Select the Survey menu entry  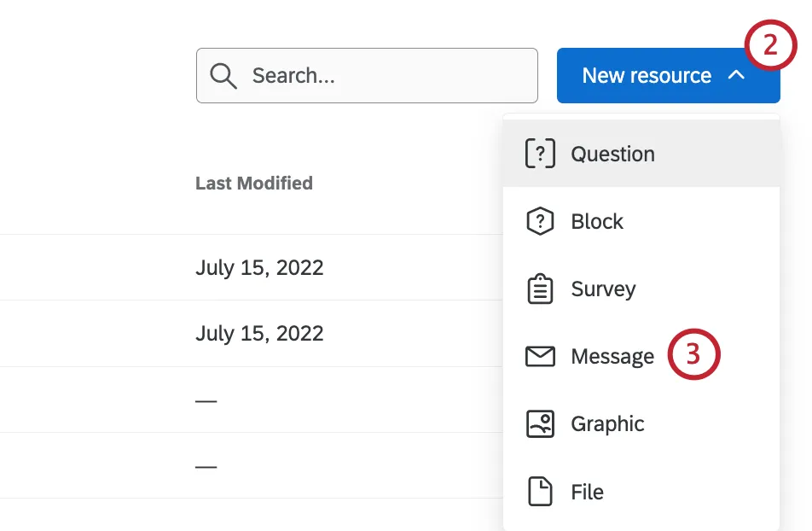click(602, 289)
